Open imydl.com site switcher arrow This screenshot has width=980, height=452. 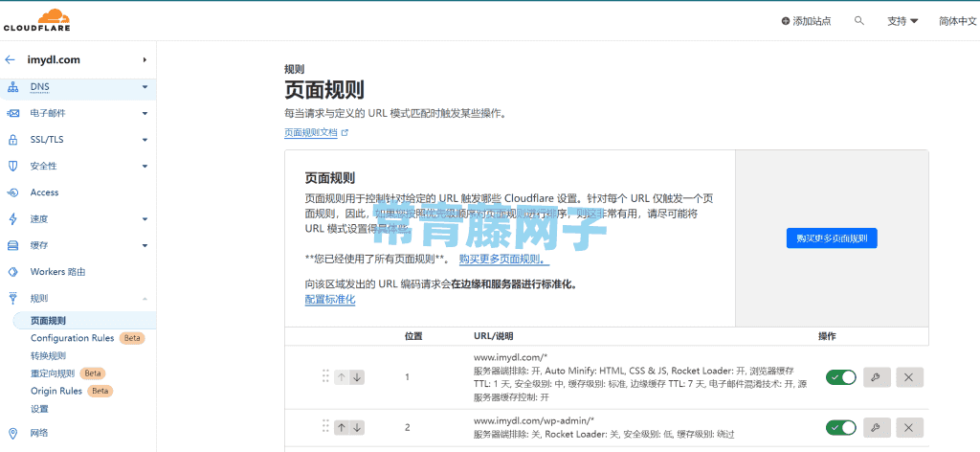145,60
